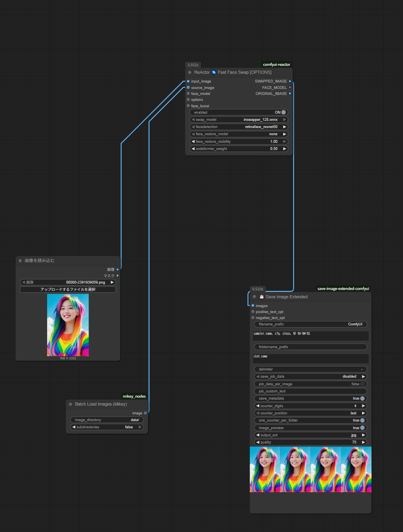Click the Save Image Extended floppy icon
This screenshot has width=403, height=532.
pos(262,297)
